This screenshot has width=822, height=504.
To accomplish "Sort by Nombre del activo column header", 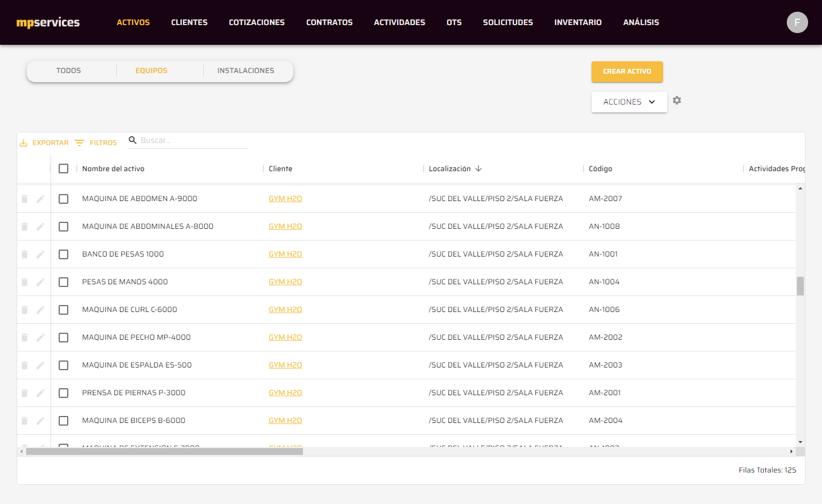I will [x=113, y=169].
